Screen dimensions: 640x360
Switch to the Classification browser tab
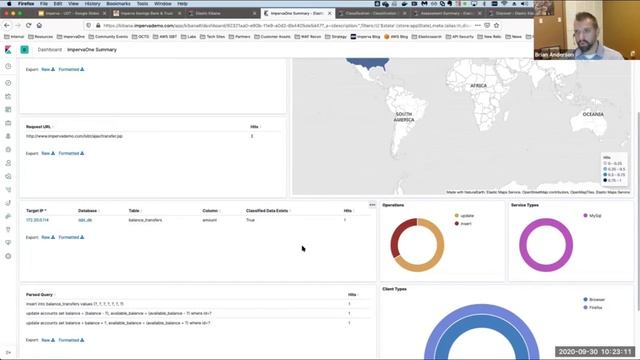tap(372, 13)
